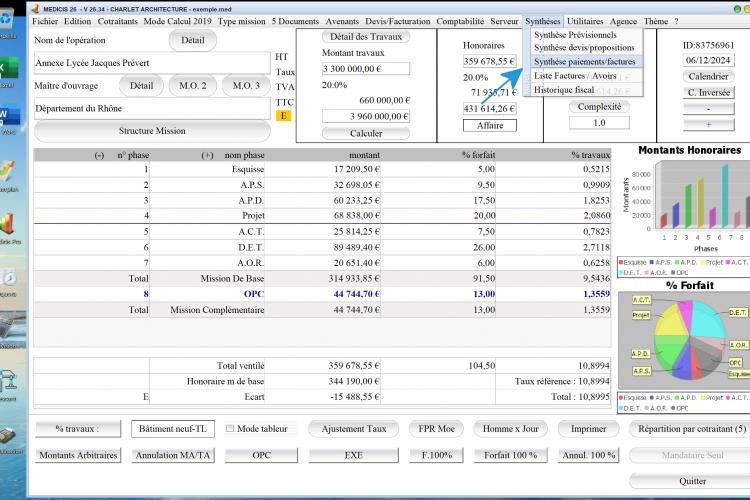The image size is (750, 500).
Task: Click the yellow E indicator next to TTC
Action: [283, 116]
